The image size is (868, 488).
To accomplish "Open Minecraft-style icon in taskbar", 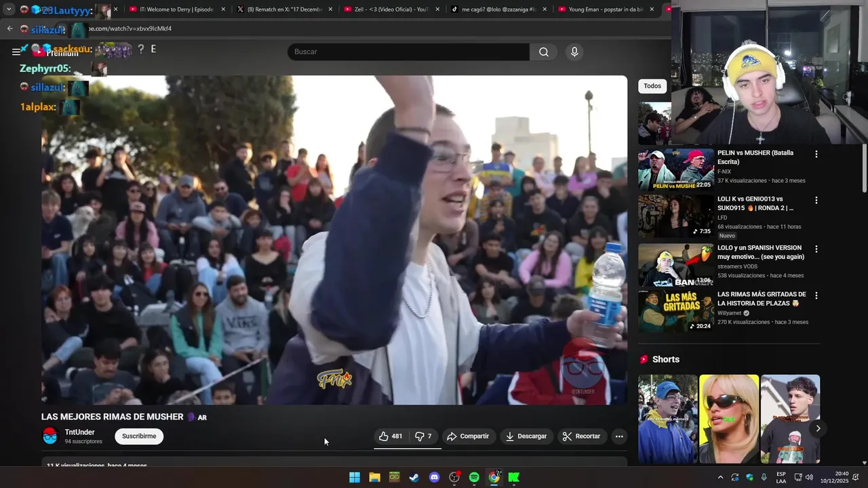I will (394, 477).
